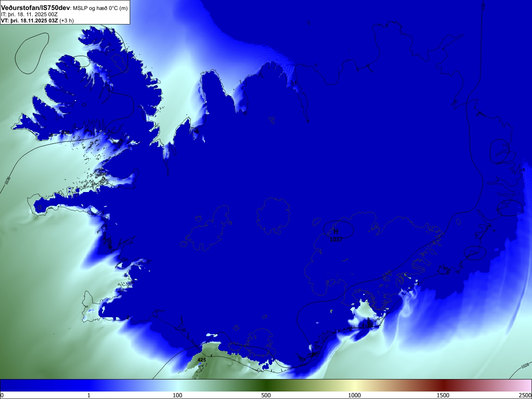Click the 'IT: þri. 18. 11. 2025 00Z' line
Image resolution: width=532 pixels, height=399 pixels.
point(29,15)
